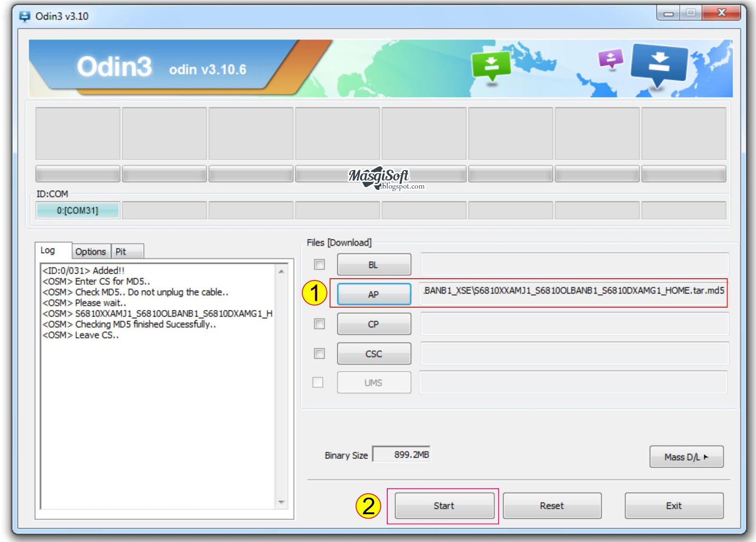Click the "Files [Download]" group label
This screenshot has width=756, height=542.
point(339,242)
